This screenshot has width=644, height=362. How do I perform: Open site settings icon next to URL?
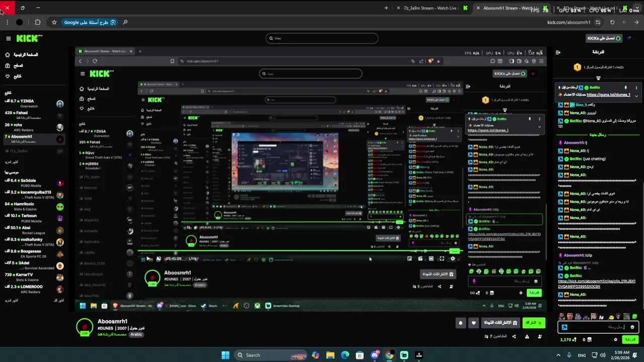tap(598, 22)
